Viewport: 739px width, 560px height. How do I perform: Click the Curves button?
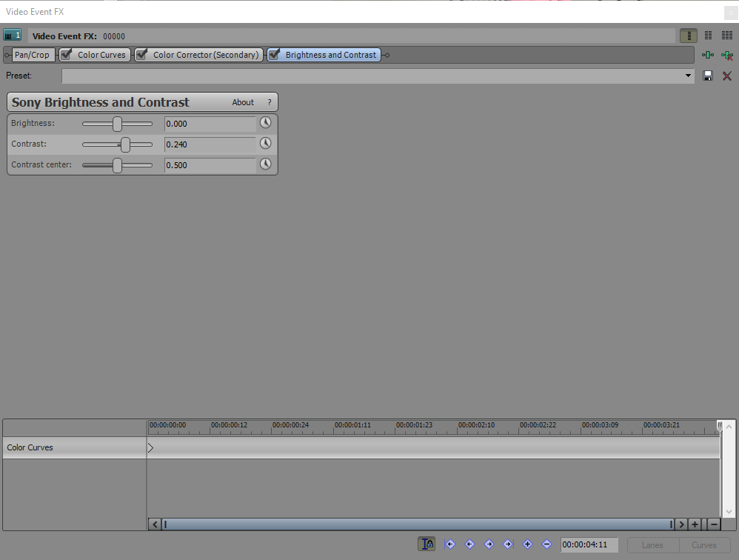point(704,545)
